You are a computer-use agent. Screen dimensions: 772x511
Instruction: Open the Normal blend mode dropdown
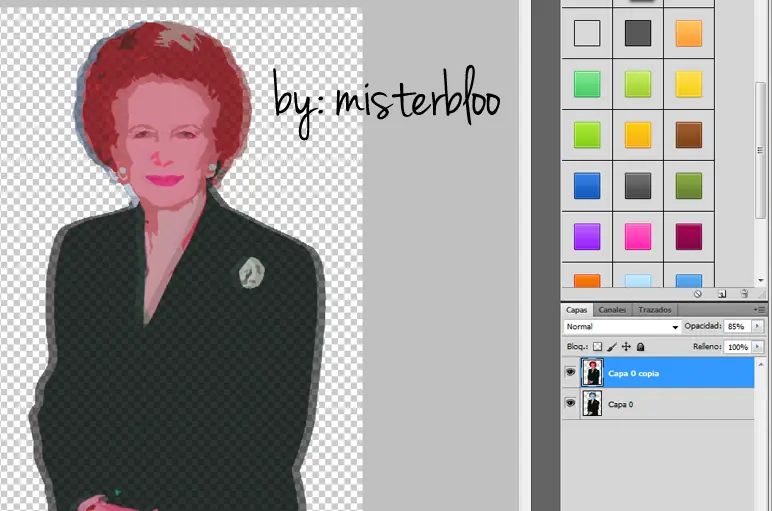(x=622, y=326)
